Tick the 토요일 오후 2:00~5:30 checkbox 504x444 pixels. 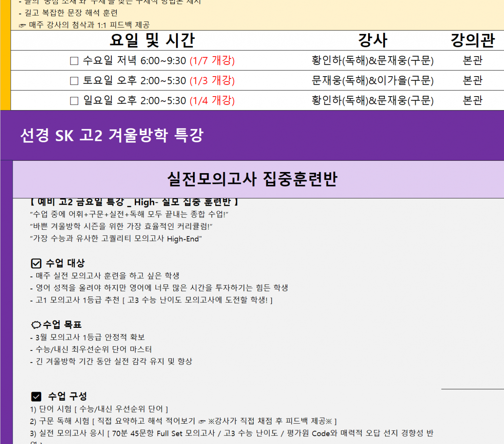74,81
